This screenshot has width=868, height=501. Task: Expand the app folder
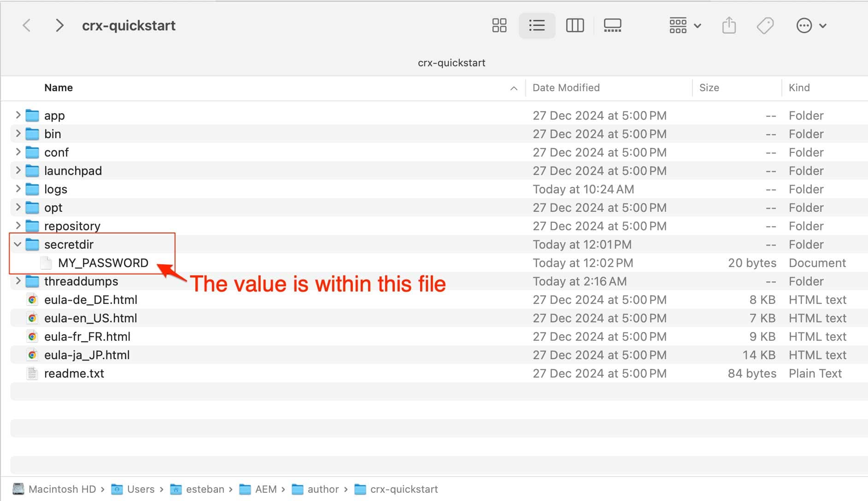pyautogui.click(x=18, y=115)
